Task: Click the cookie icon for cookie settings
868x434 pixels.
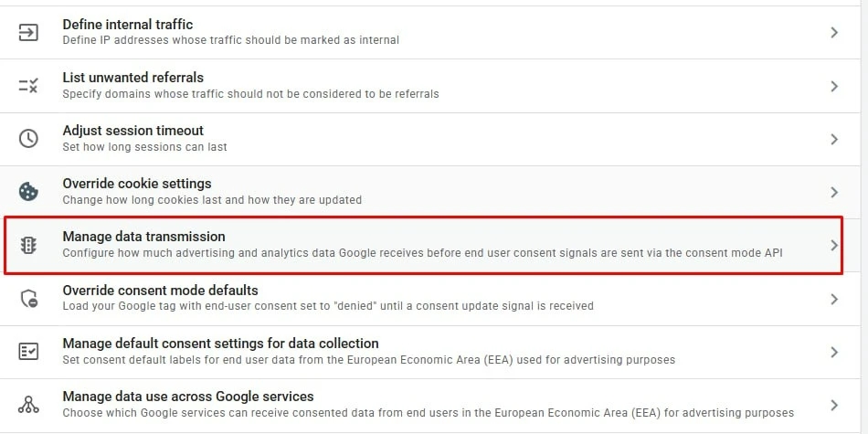Action: tap(28, 192)
